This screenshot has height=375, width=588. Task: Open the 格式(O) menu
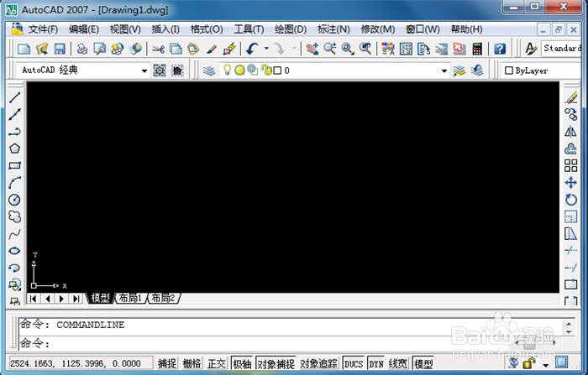[x=207, y=29]
